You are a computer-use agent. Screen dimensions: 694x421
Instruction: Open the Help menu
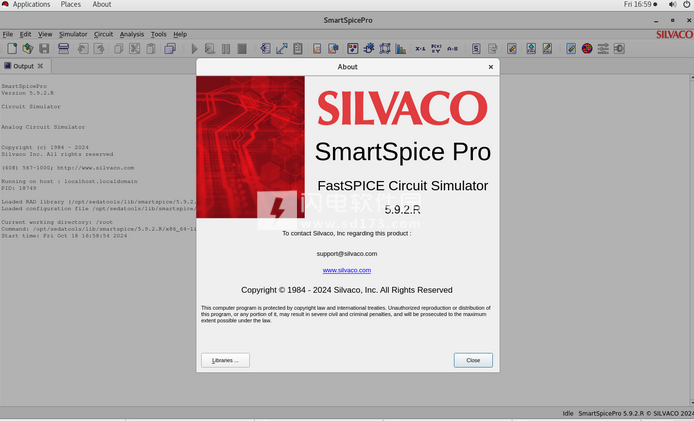[180, 34]
